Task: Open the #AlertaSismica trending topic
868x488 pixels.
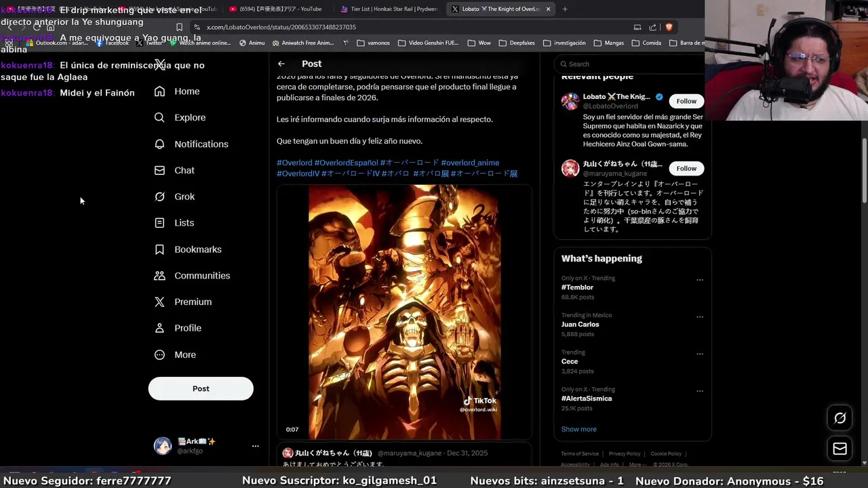Action: tap(587, 399)
